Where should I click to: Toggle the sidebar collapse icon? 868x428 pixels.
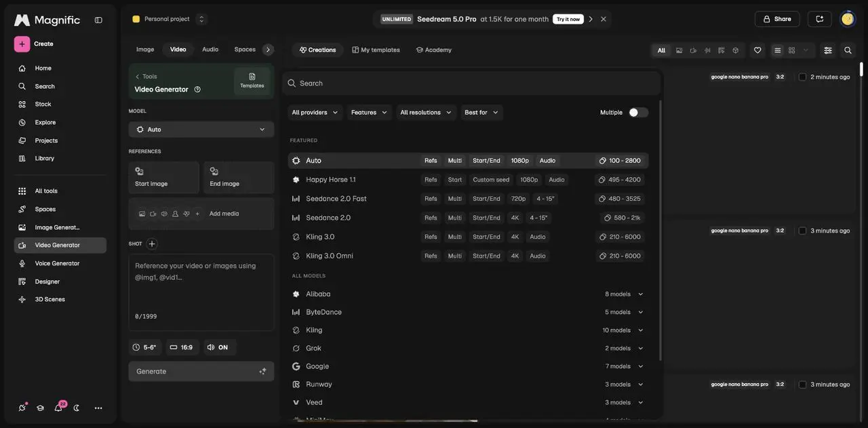point(98,20)
